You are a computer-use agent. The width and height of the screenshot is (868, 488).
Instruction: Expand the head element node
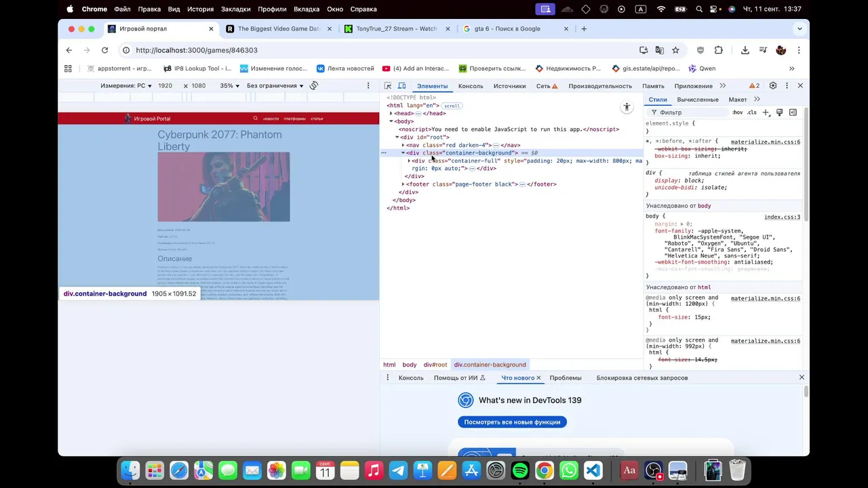[391, 114]
